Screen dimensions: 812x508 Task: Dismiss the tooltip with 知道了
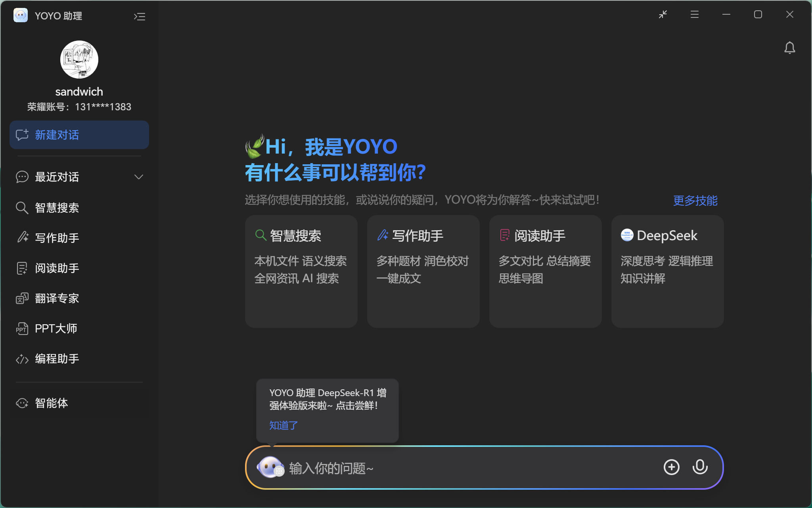click(x=283, y=425)
